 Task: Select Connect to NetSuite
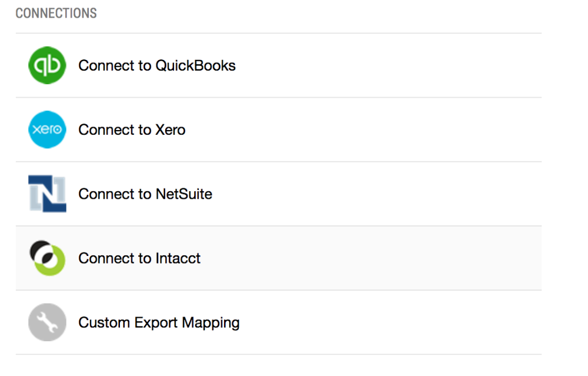pyautogui.click(x=145, y=194)
